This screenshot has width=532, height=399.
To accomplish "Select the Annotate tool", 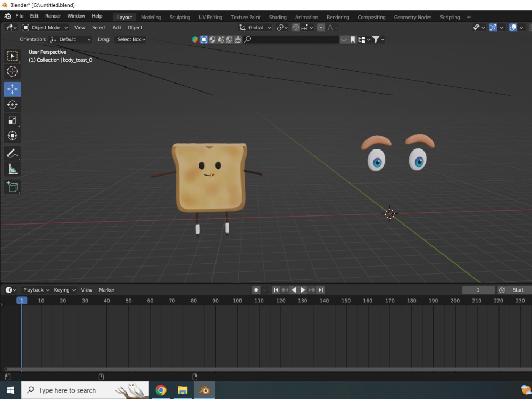I will (12, 154).
